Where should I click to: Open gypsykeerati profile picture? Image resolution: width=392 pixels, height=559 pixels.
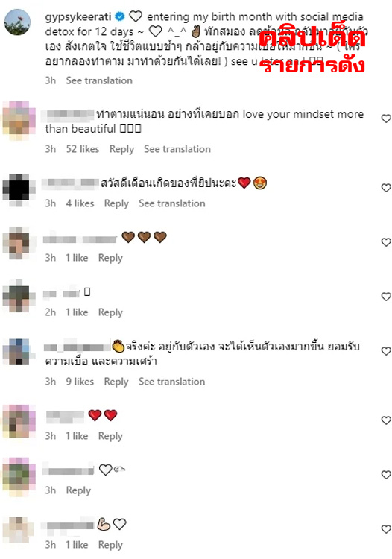(17, 22)
